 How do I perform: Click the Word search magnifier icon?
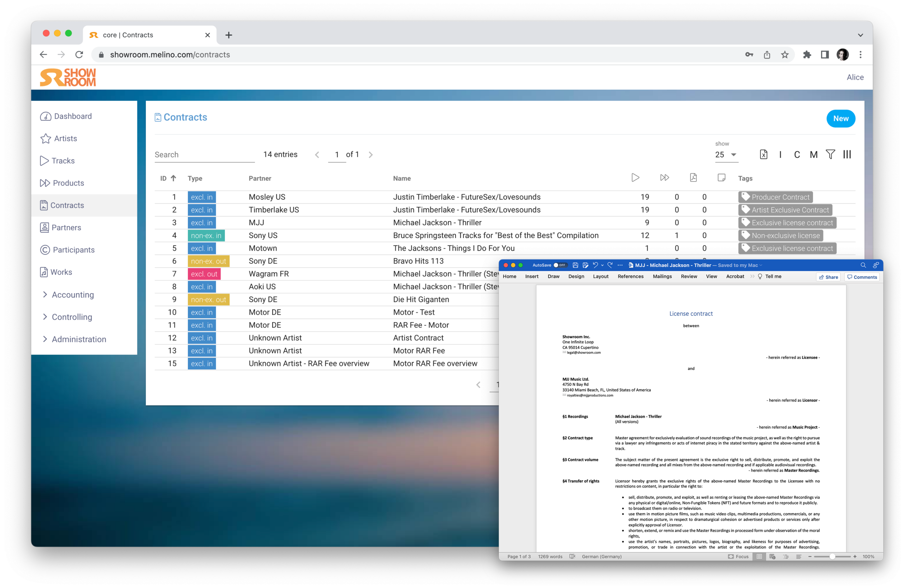coord(863,265)
